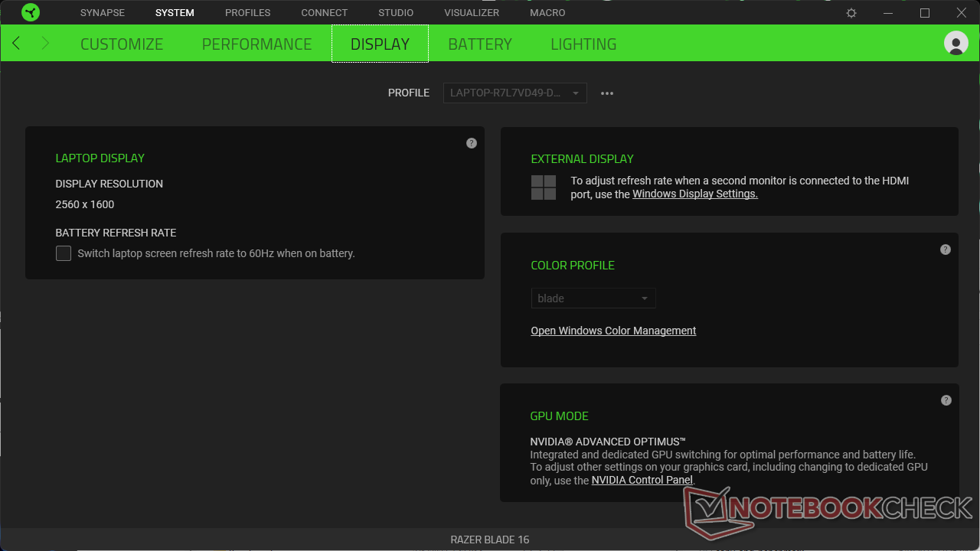
Task: Enable 60Hz refresh rate on battery checkbox
Action: pyautogui.click(x=64, y=253)
